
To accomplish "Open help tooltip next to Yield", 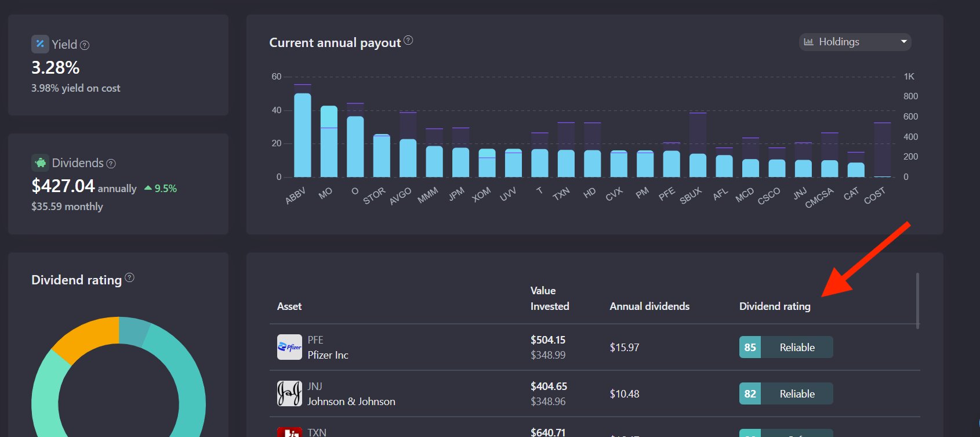I will click(85, 45).
